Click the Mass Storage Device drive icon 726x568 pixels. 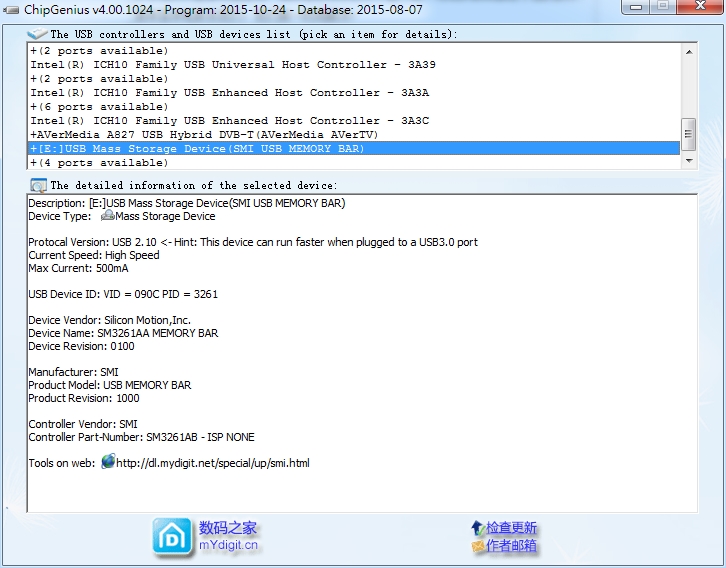(x=107, y=215)
